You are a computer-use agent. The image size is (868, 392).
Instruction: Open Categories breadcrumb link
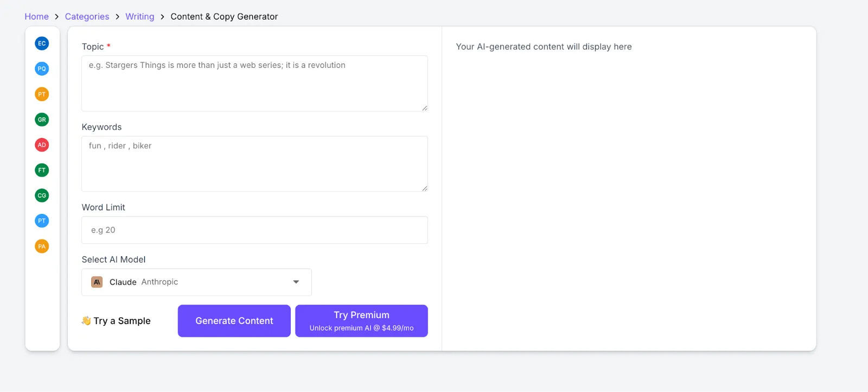pos(87,17)
